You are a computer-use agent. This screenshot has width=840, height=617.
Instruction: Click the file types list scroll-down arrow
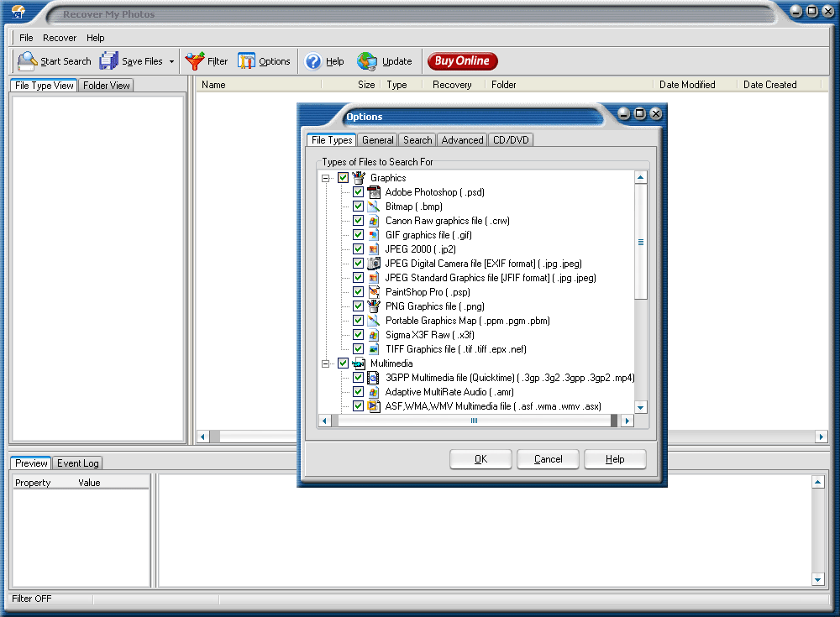point(641,408)
